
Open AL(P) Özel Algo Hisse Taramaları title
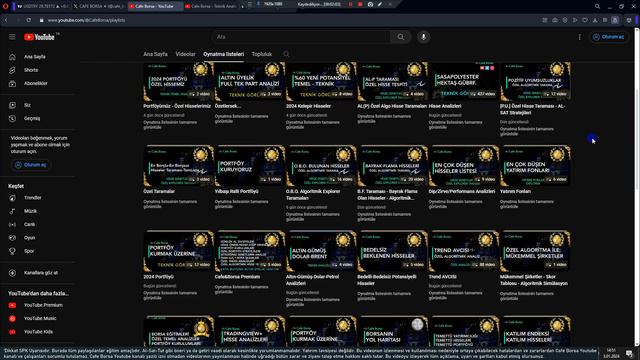coord(392,106)
